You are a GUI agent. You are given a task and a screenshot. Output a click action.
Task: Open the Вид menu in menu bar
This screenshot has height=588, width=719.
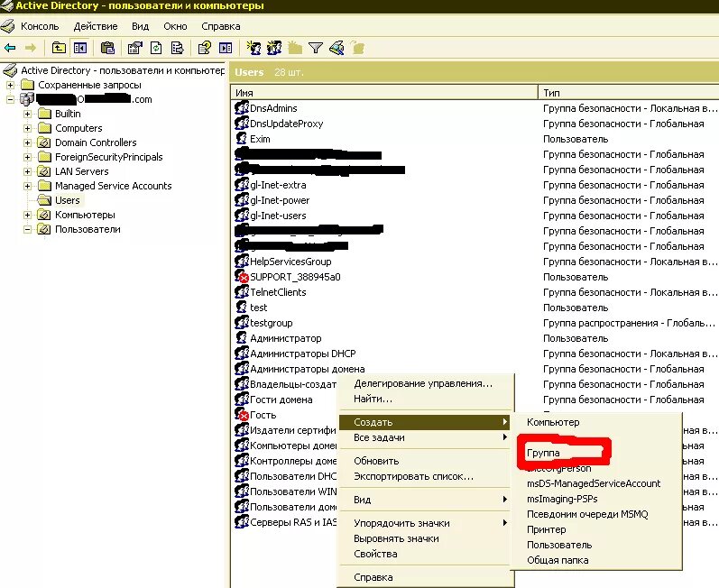pyautogui.click(x=141, y=26)
